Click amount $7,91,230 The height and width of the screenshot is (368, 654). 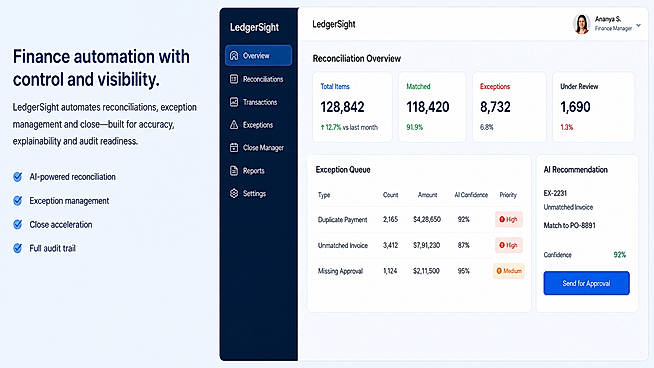click(426, 245)
